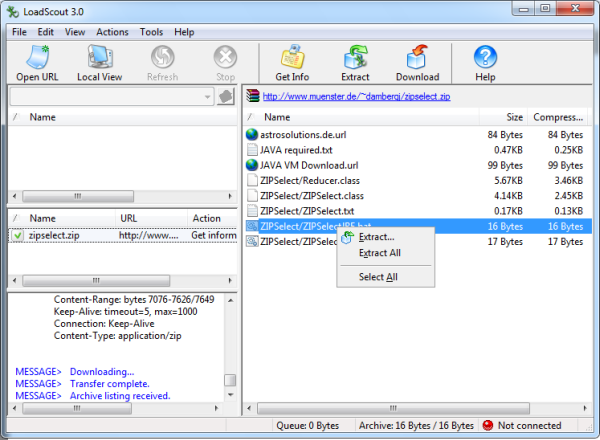Click the Extract icon in context menu
This screenshot has width=600, height=440.
[x=347, y=237]
